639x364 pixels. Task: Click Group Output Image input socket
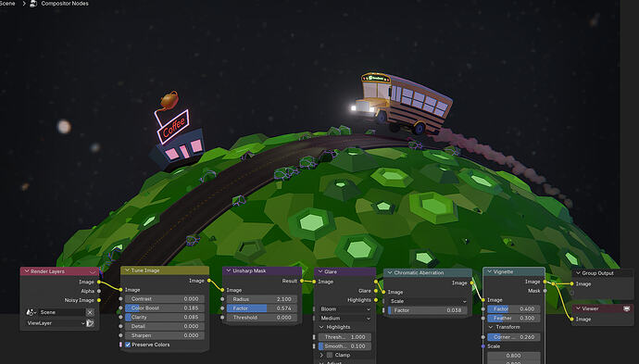[571, 283]
